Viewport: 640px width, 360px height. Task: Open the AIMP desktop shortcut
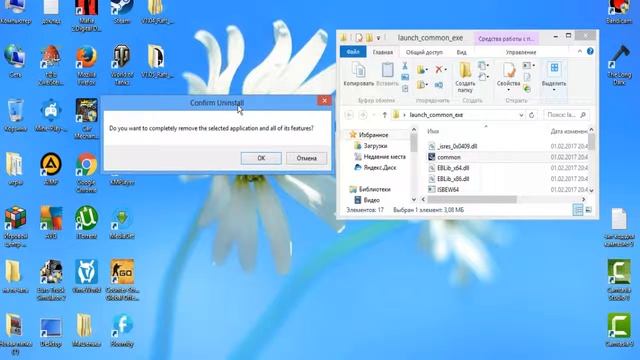click(x=51, y=169)
